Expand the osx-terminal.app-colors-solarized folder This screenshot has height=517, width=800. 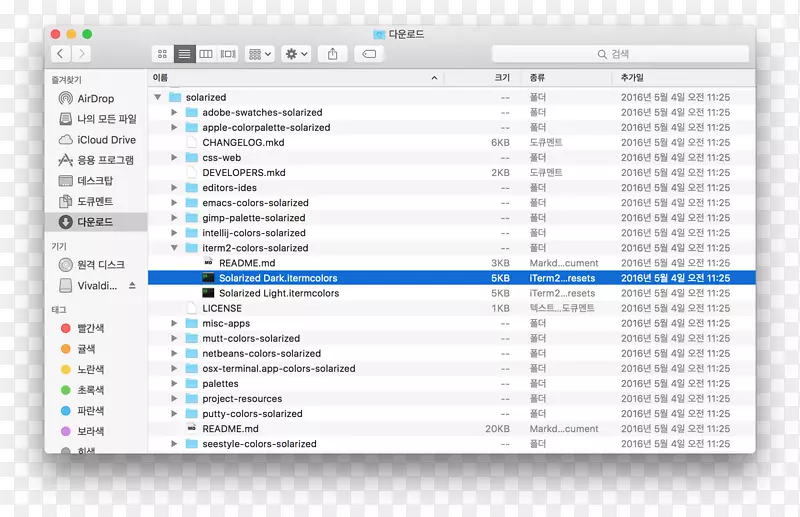[x=174, y=368]
